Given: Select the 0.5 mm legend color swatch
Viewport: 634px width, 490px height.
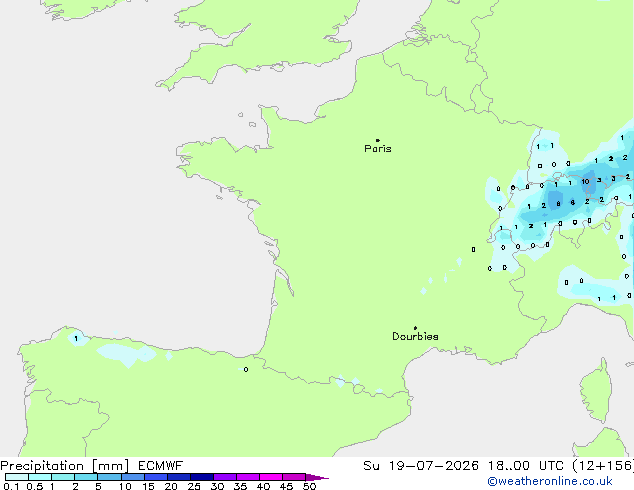Looking at the screenshot, I should point(40,477).
